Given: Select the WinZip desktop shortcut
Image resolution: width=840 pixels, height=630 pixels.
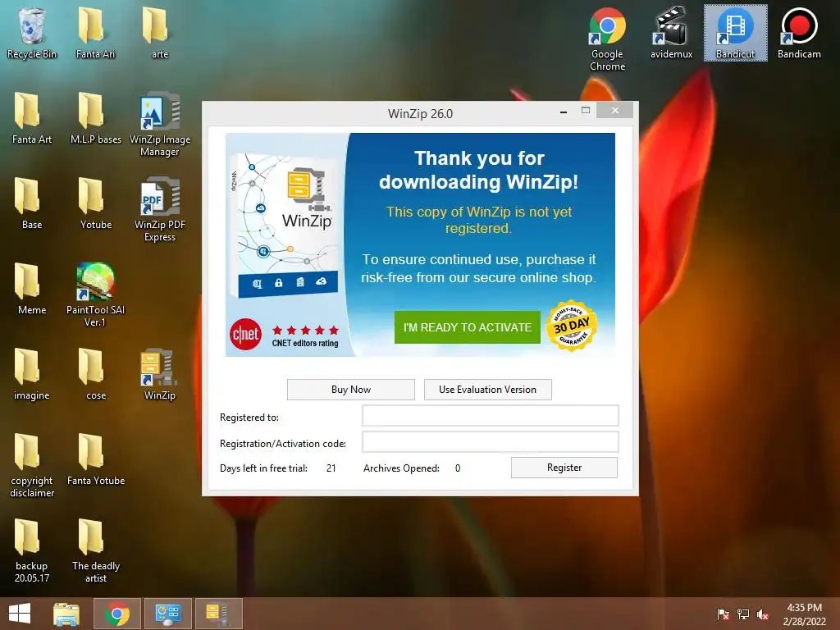Looking at the screenshot, I should click(x=160, y=374).
